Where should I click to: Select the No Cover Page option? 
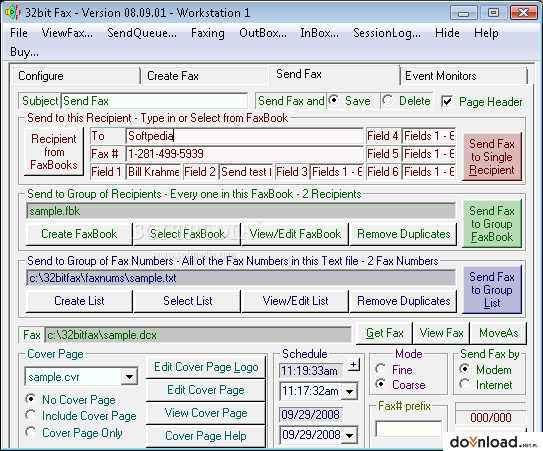[71, 399]
